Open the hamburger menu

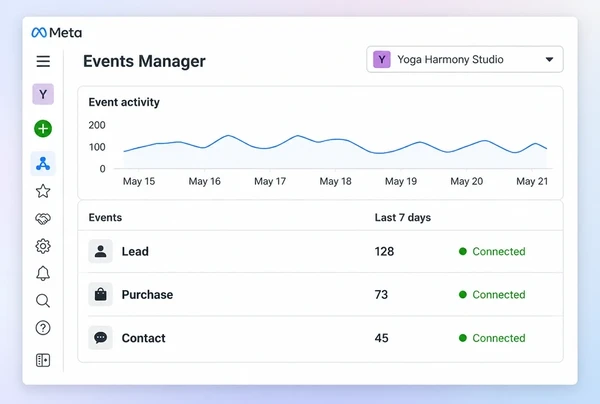[x=43, y=61]
